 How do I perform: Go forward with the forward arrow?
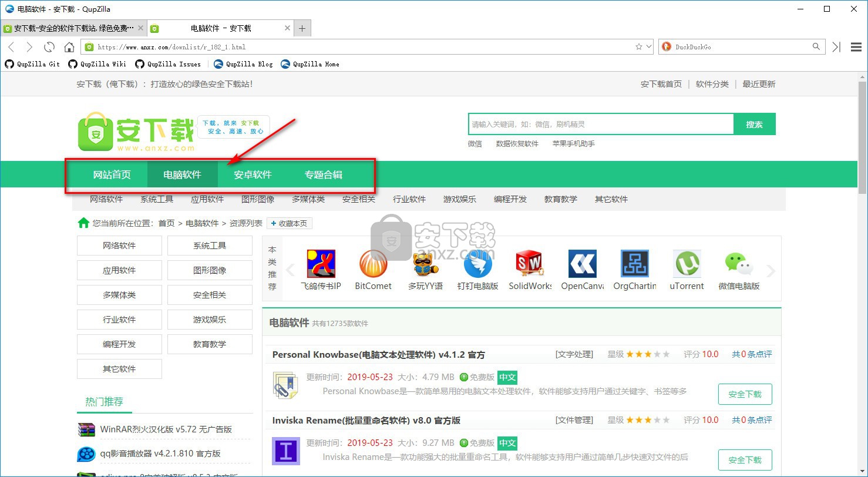coord(29,47)
